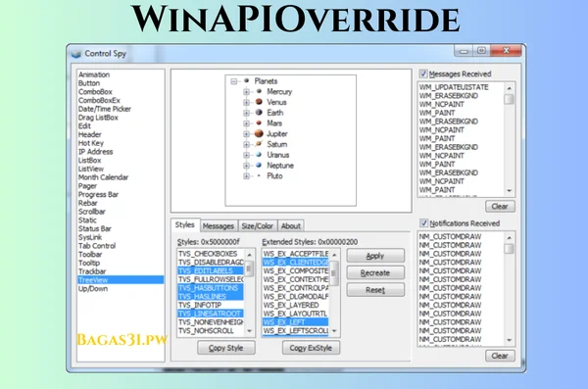The width and height of the screenshot is (588, 389).
Task: Select ComboBoxEx in the control list
Action: [x=99, y=100]
